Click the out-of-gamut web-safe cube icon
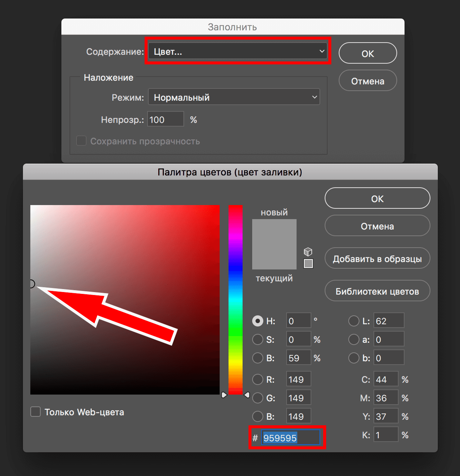The width and height of the screenshot is (460, 476). coord(308,252)
